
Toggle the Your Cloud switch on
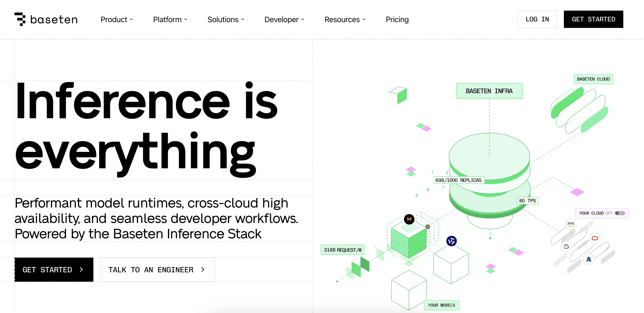click(620, 213)
